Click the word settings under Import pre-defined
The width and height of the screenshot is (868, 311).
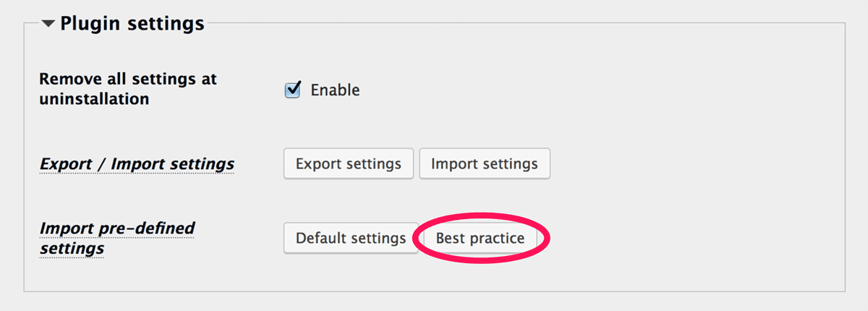tap(72, 248)
